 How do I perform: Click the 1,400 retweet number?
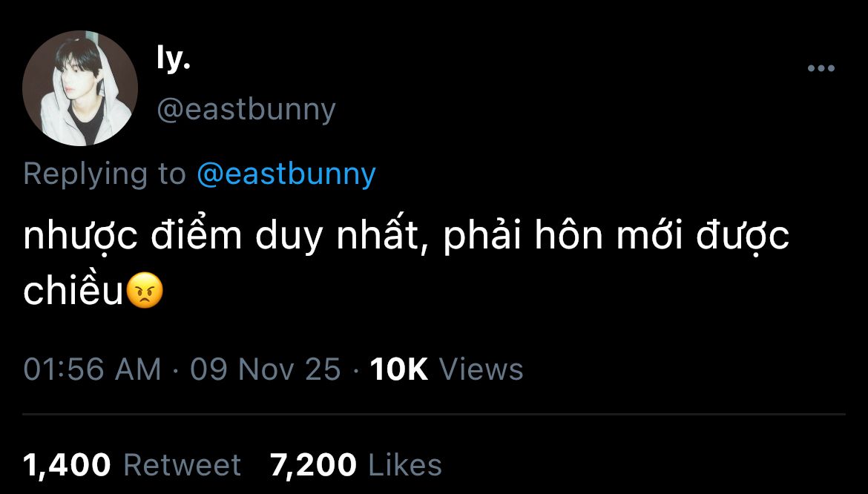coord(67,465)
